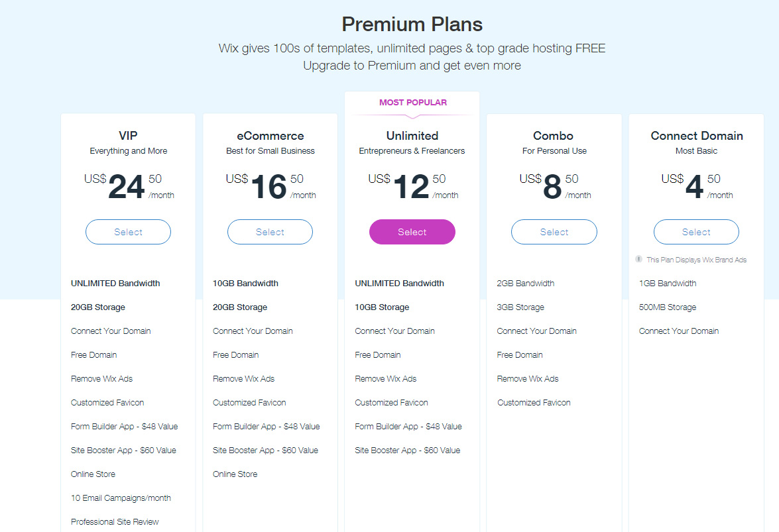Screen dimensions: 779x532
Task: Click Professional Site Review in the VIP list
Action: click(115, 521)
